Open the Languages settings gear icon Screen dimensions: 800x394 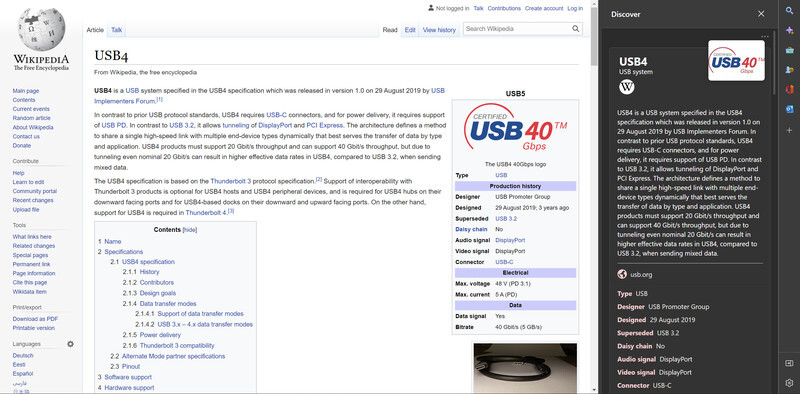(70, 344)
